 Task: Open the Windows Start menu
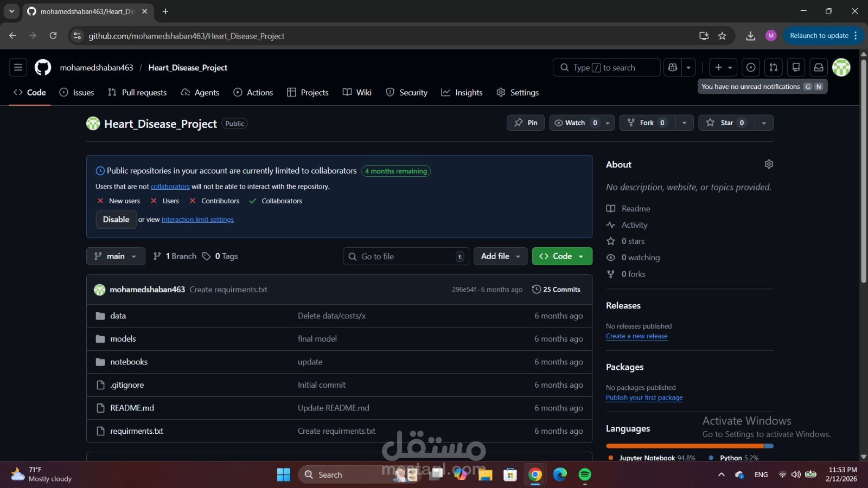(284, 475)
